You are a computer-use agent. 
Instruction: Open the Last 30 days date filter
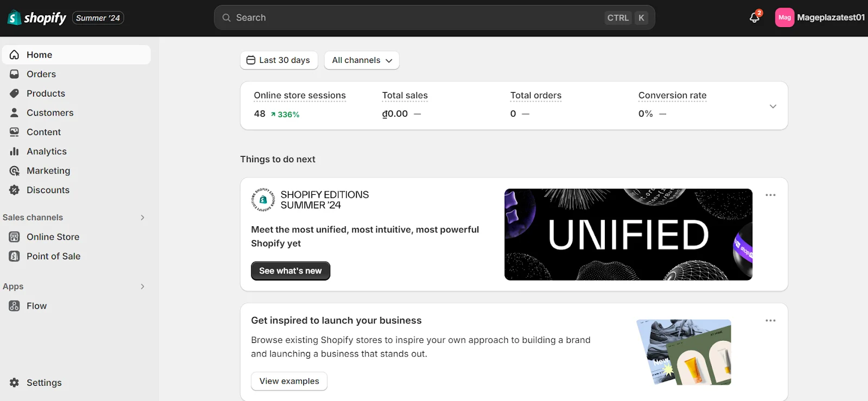pyautogui.click(x=279, y=60)
